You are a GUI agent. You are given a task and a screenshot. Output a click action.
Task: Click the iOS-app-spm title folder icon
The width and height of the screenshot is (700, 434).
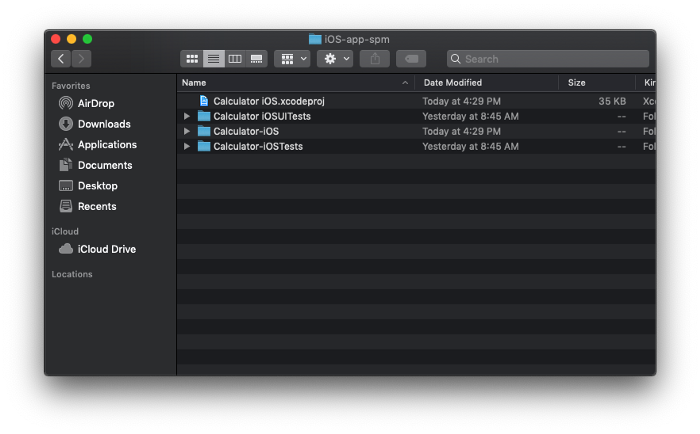(x=315, y=39)
